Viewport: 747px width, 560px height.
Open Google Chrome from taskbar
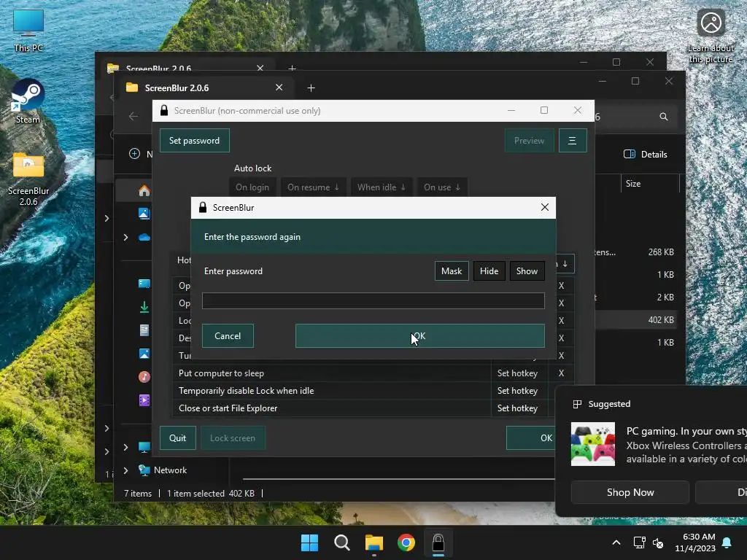click(406, 542)
